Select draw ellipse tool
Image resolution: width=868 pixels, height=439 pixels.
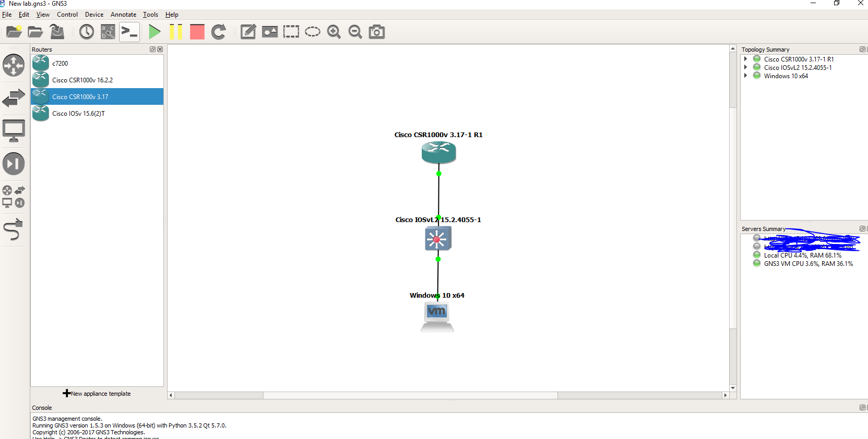tap(313, 32)
